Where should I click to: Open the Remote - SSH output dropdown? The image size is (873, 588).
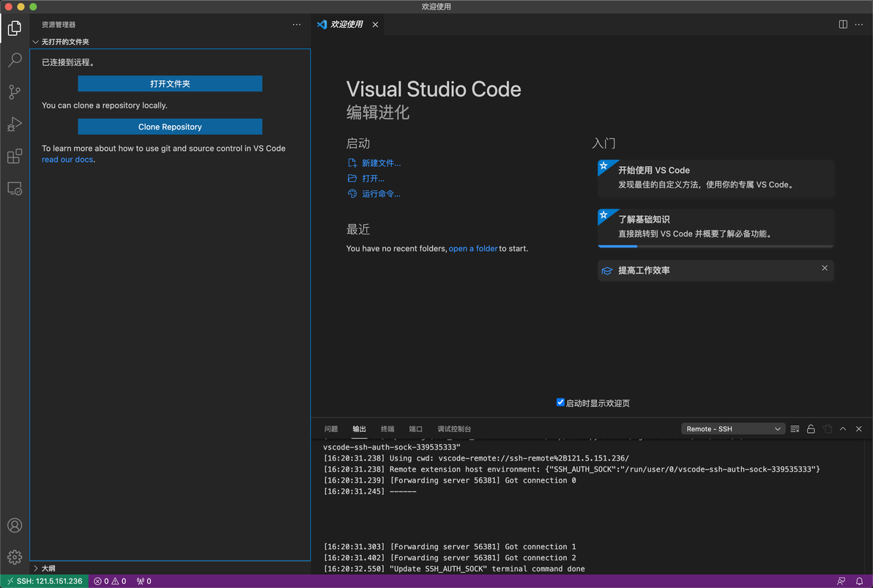tap(733, 429)
